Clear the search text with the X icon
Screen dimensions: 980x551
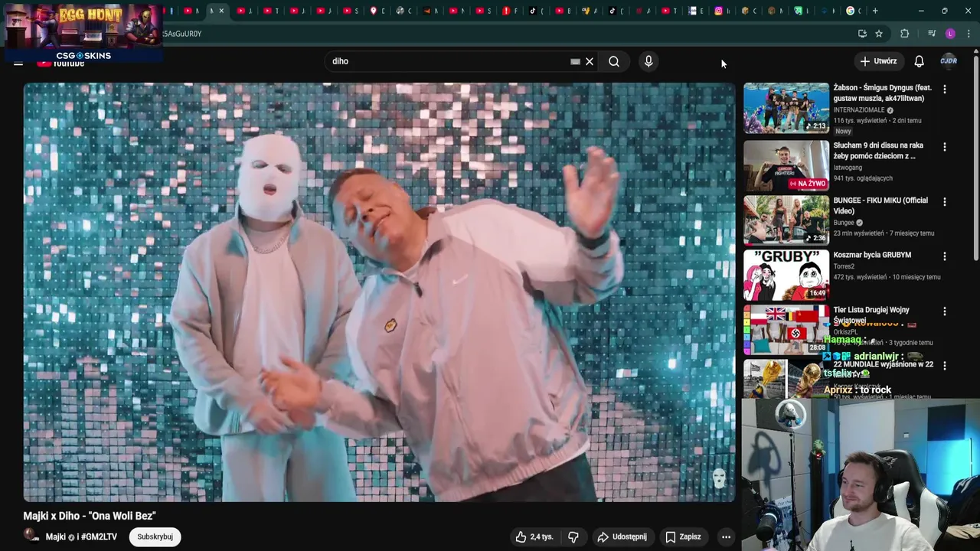tap(590, 61)
